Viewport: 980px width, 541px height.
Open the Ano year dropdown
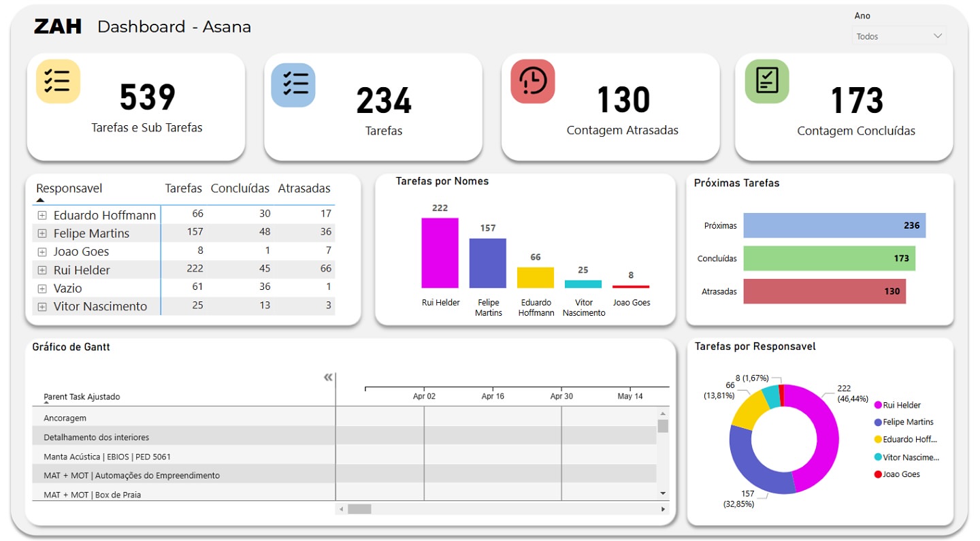898,36
